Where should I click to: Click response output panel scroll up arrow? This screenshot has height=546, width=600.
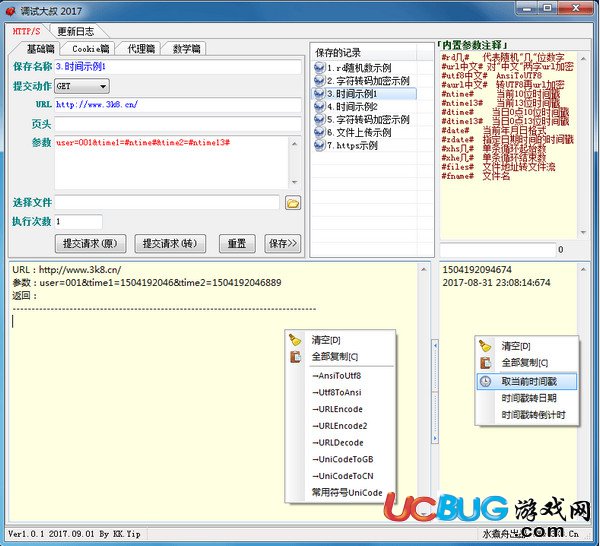point(423,269)
